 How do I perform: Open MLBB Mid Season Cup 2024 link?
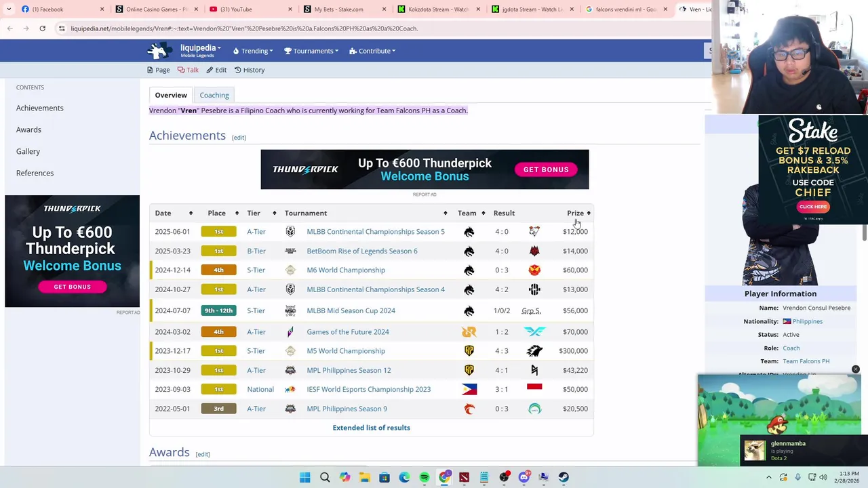pyautogui.click(x=351, y=310)
